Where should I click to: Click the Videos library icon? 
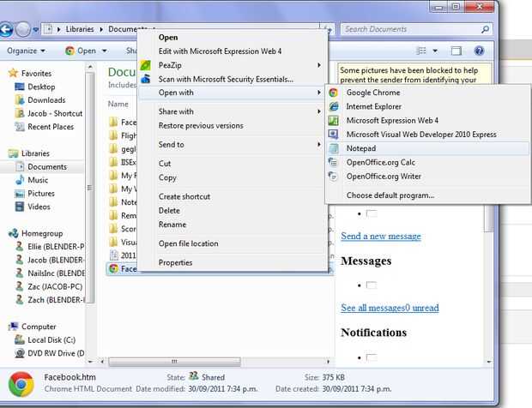click(x=20, y=207)
